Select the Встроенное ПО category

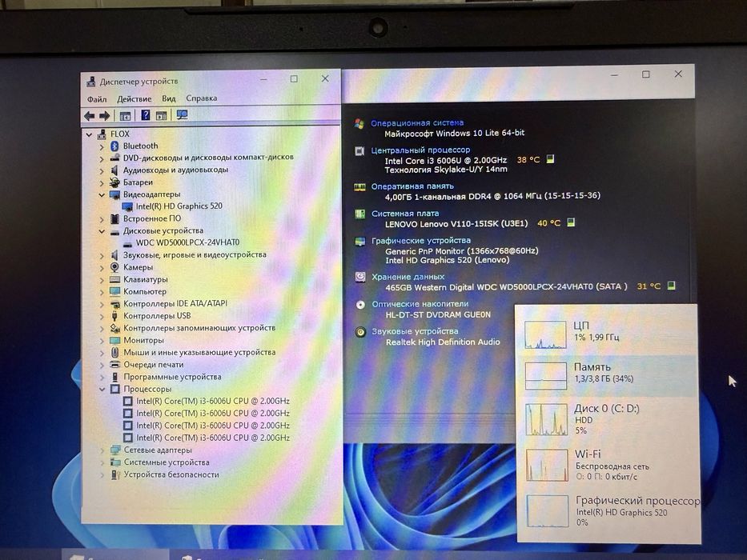[152, 218]
